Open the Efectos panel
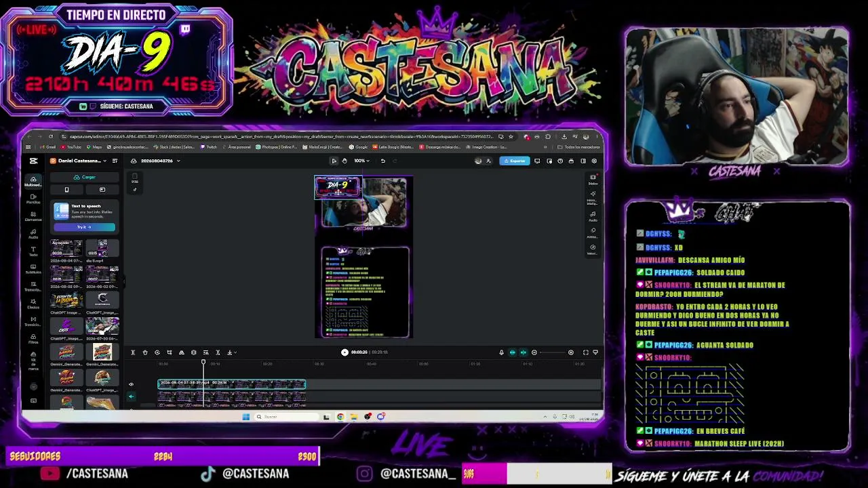 (x=33, y=304)
